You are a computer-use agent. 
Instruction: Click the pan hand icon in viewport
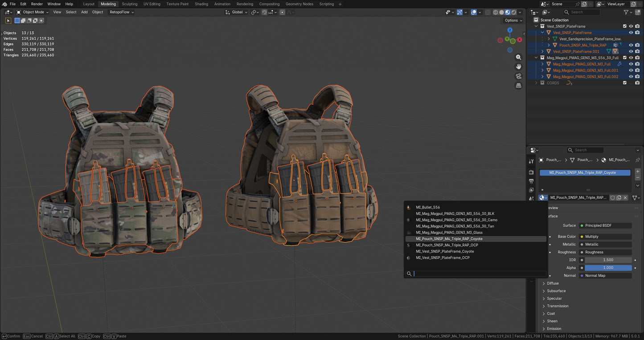[x=518, y=66]
